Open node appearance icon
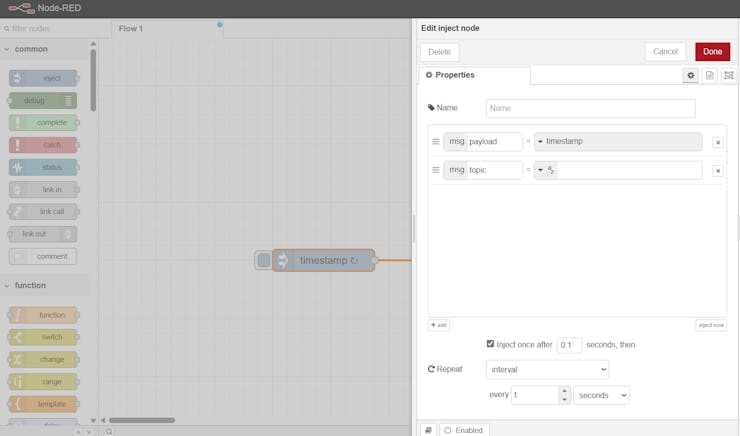Viewport: 740px width, 436px height. point(729,75)
